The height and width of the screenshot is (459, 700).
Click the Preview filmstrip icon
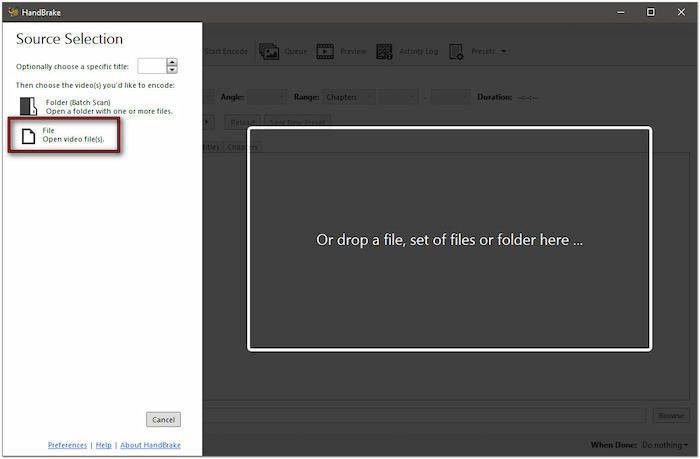click(x=325, y=52)
